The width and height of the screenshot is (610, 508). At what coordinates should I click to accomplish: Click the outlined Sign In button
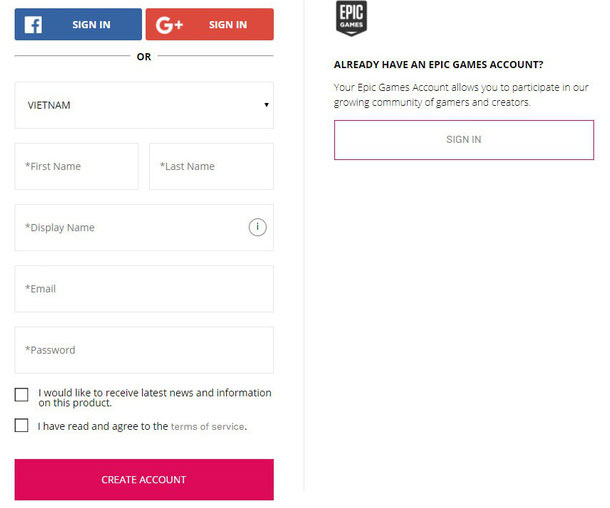point(463,140)
